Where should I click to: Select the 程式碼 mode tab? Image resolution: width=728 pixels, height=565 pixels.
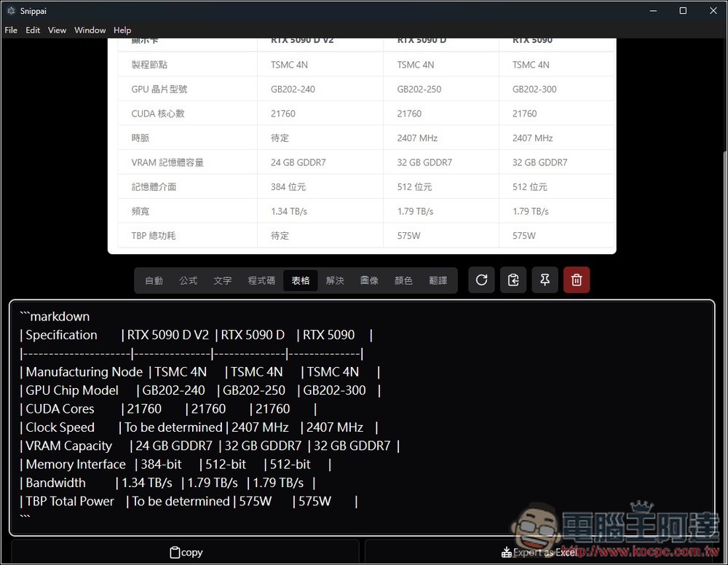coord(261,280)
